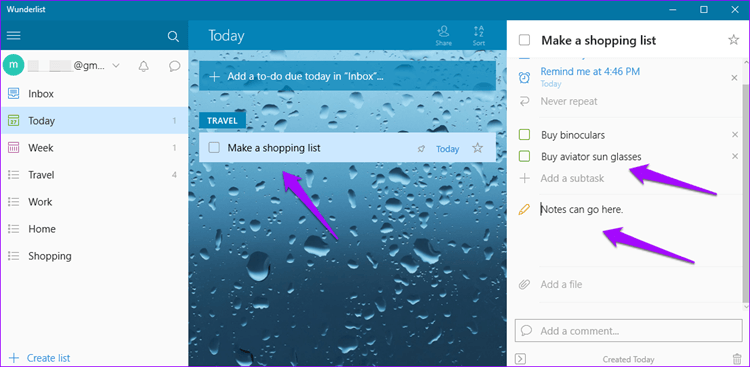Click the paperclip attachment icon
Image resolution: width=750 pixels, height=367 pixels.
point(525,285)
